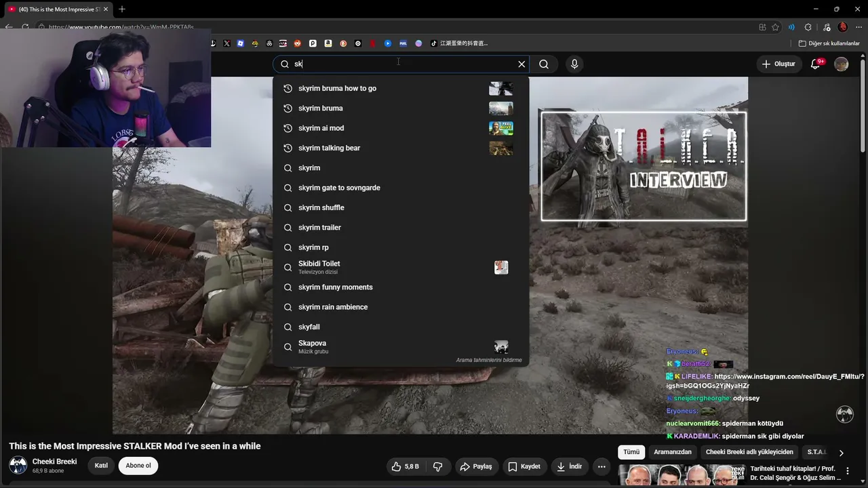Open options for Celal Şengör recommended video
Screen dimensions: 868x488
point(848,471)
